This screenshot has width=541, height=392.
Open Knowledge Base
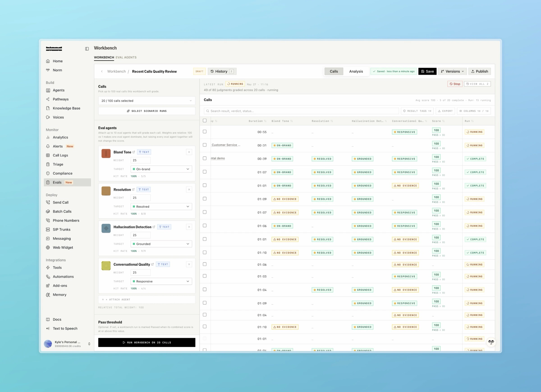(66, 108)
